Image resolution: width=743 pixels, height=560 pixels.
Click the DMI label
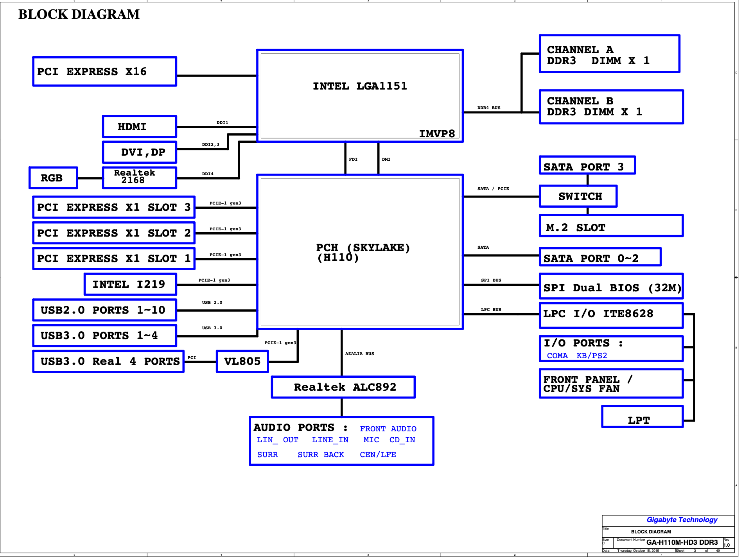coord(386,159)
